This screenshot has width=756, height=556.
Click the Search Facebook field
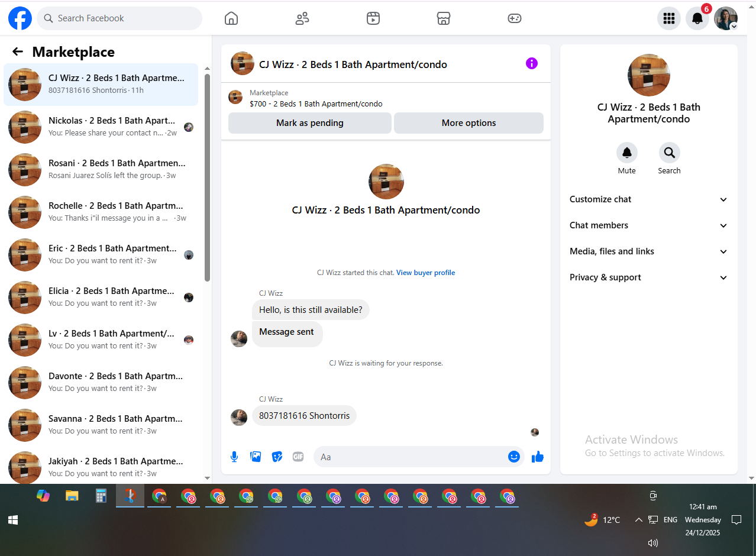(119, 18)
